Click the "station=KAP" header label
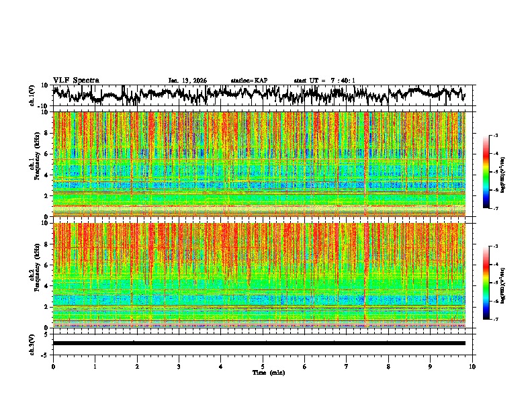The width and height of the screenshot is (532, 411). tap(249, 81)
